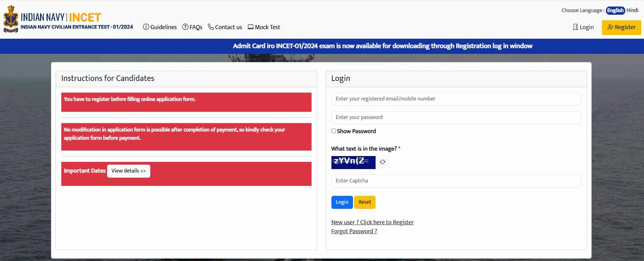
Task: Switch language to Hindi
Action: tap(632, 10)
